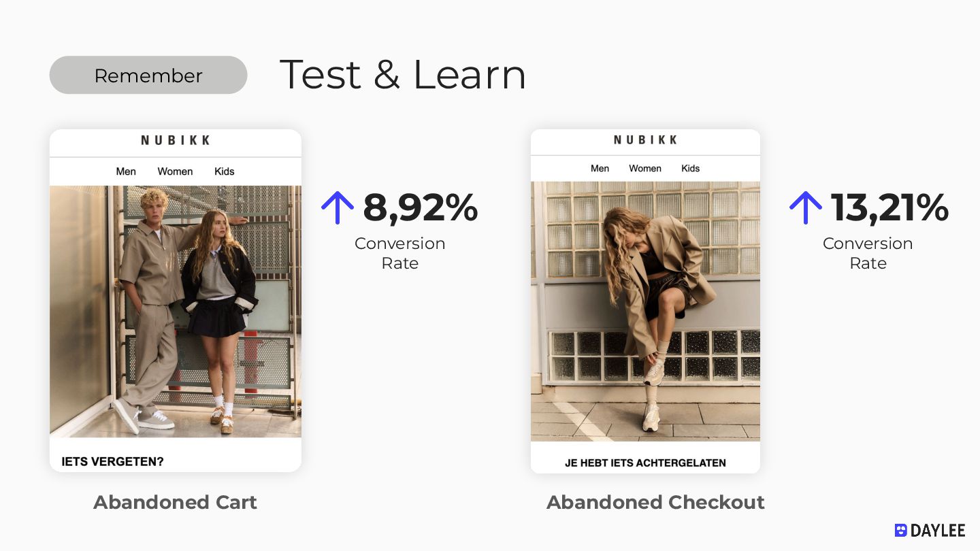This screenshot has width=980, height=551.
Task: Open Men link in Abandoned Checkout email
Action: [600, 168]
